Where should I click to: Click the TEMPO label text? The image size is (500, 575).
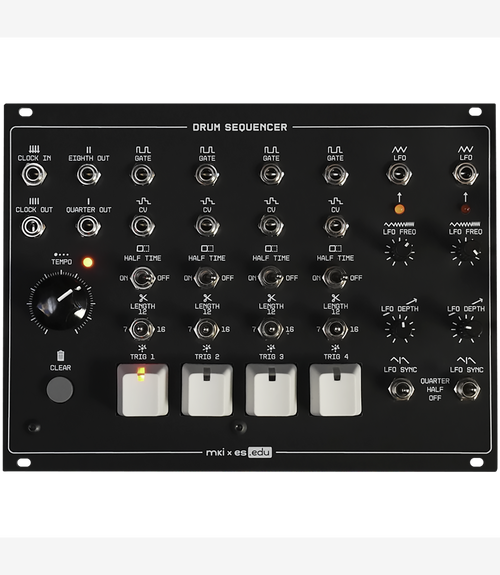(62, 262)
